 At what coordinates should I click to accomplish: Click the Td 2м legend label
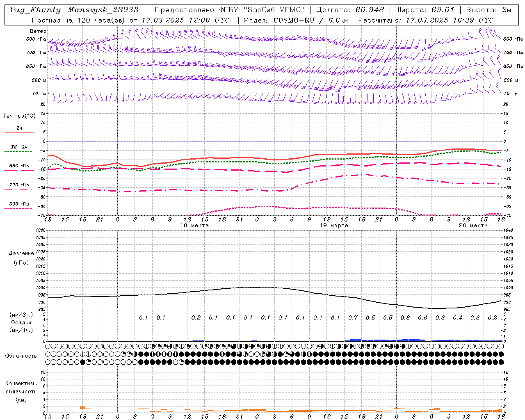point(19,147)
